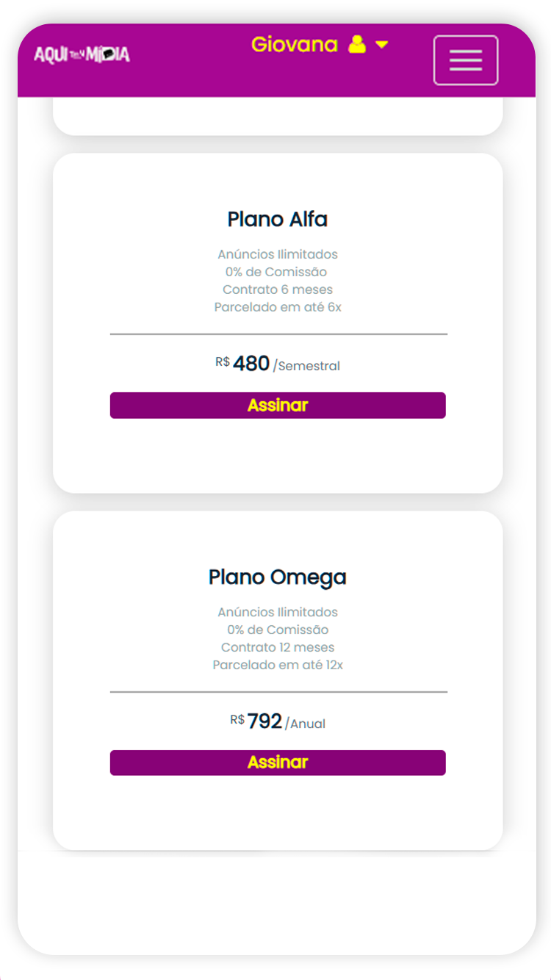
Task: Subscribe to Plano Alfa with Assinar
Action: tap(278, 406)
